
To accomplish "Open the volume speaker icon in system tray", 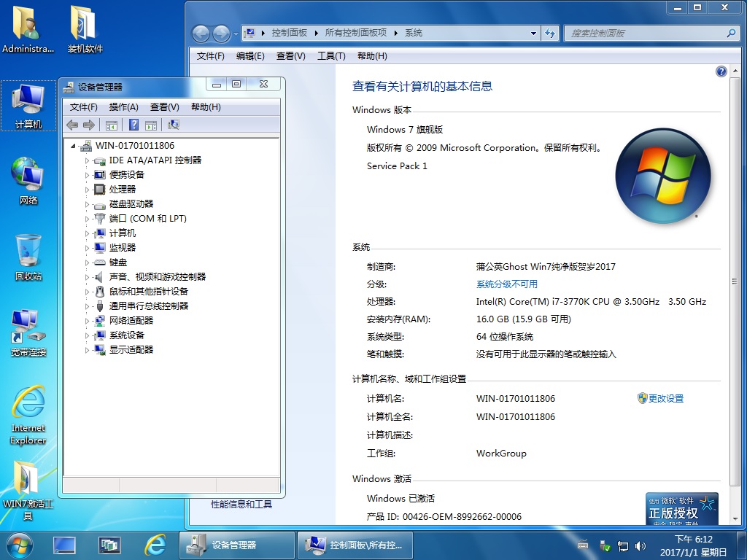I will 640,545.
